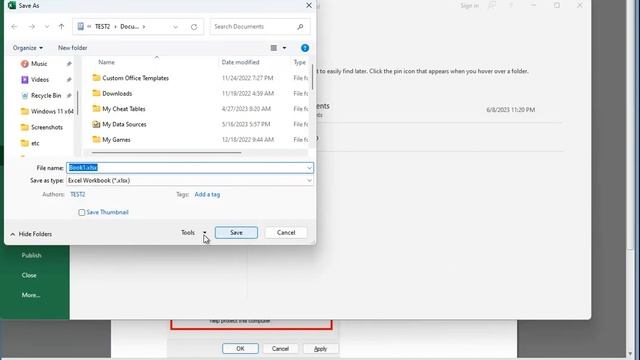Sort by the Name column header
640x360 pixels.
pyautogui.click(x=107, y=62)
